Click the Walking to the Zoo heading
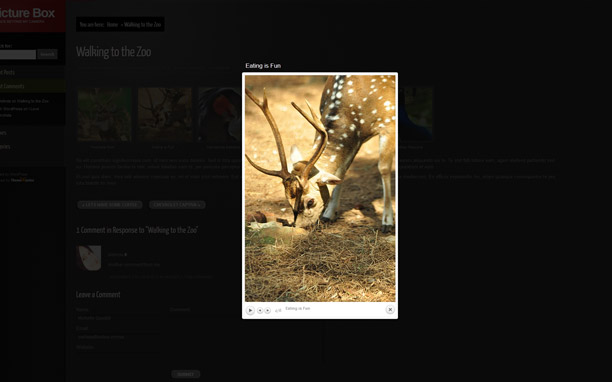The height and width of the screenshot is (382, 612). pos(114,52)
